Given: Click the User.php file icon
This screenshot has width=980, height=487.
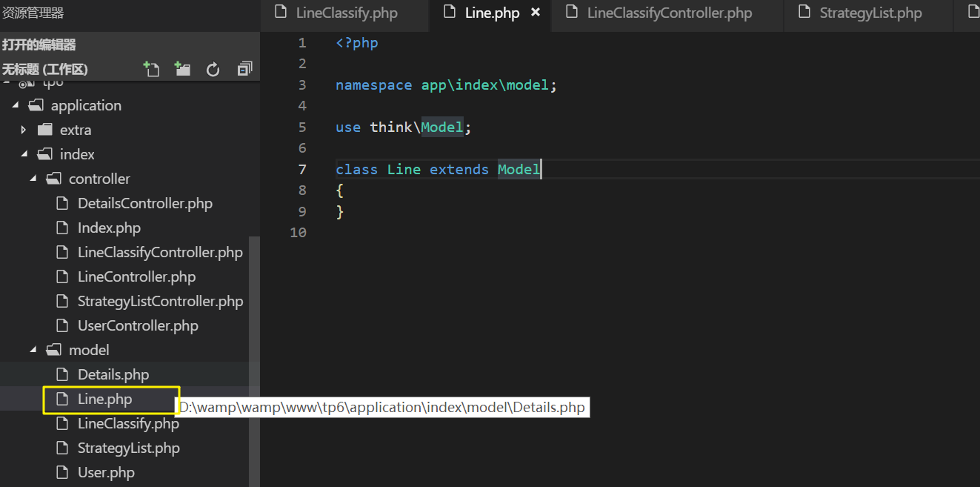Looking at the screenshot, I should point(63,472).
